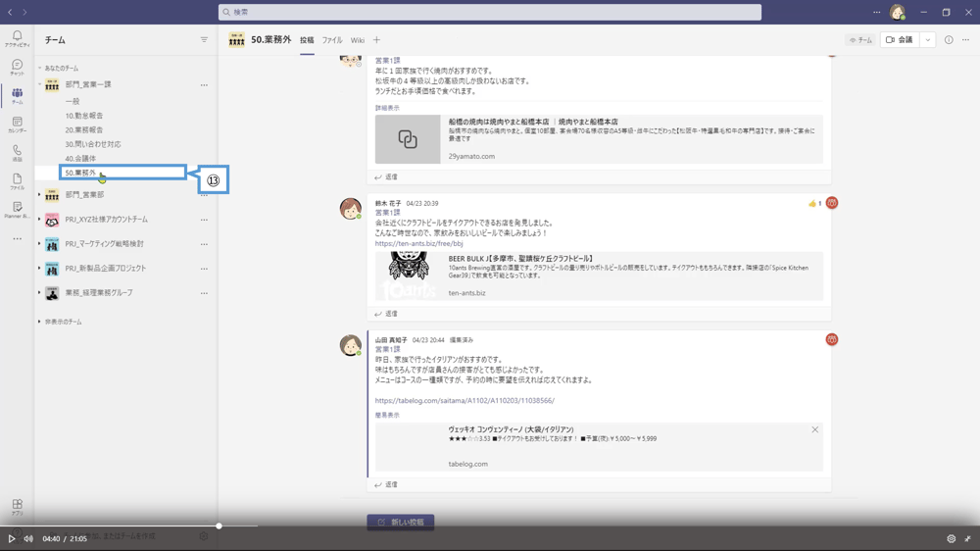Screen dimensions: 980x551
Task: Seek the video progress bar handle
Action: pos(219,526)
